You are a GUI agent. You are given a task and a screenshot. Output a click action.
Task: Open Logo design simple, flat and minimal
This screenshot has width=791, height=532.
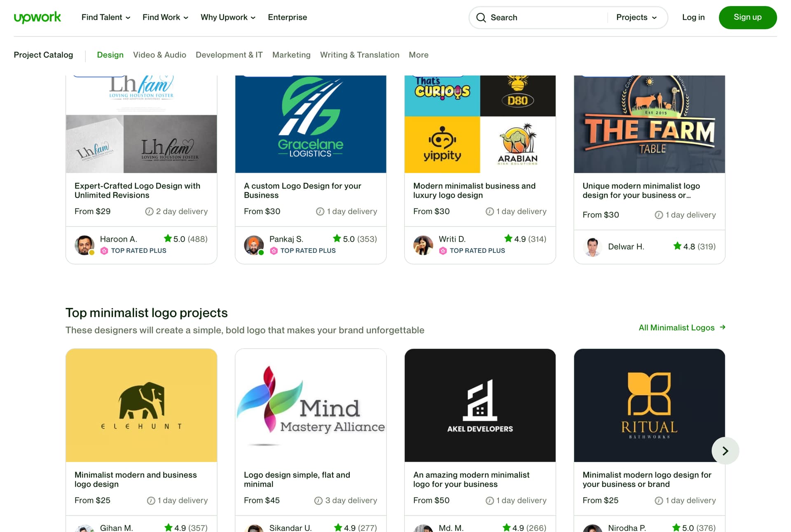click(297, 479)
